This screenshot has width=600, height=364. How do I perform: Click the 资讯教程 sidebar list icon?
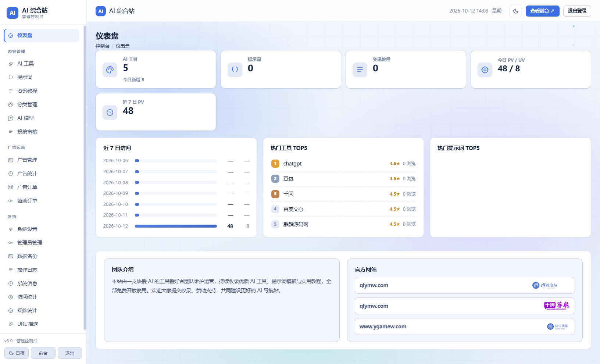pyautogui.click(x=11, y=91)
